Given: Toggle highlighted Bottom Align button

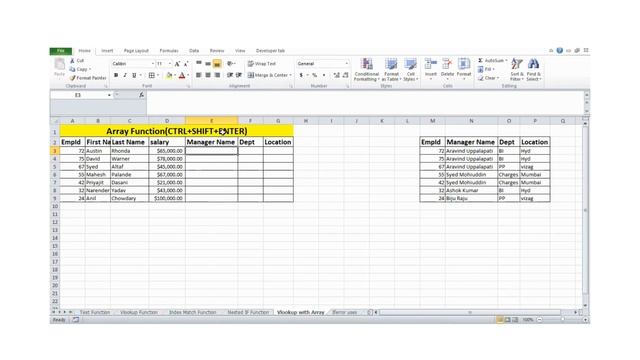Looking at the screenshot, I should [217, 63].
